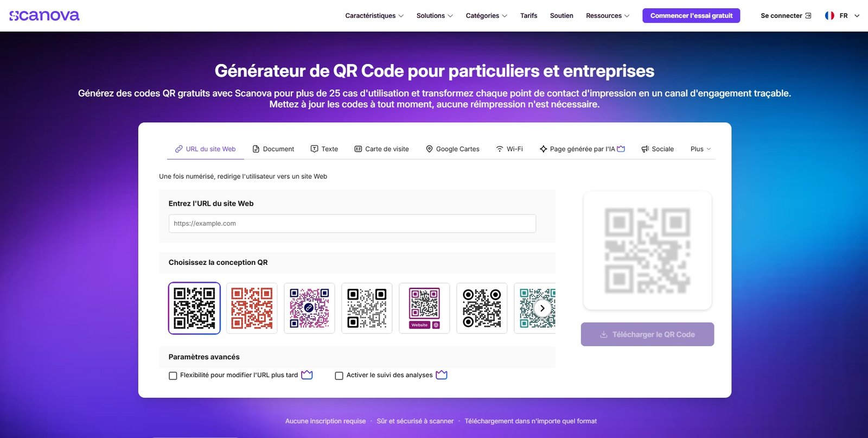Click Se connecter link
Screen dimensions: 868x438
[x=786, y=16]
